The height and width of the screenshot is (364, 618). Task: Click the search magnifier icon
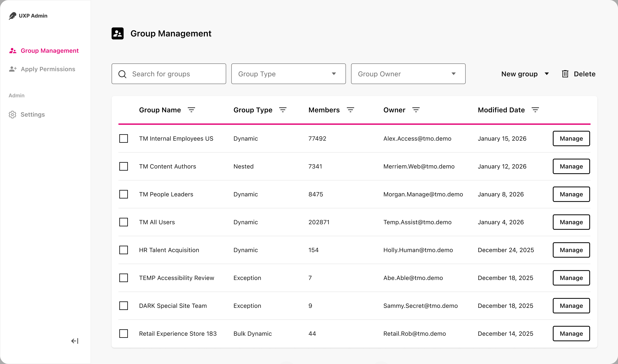point(122,74)
